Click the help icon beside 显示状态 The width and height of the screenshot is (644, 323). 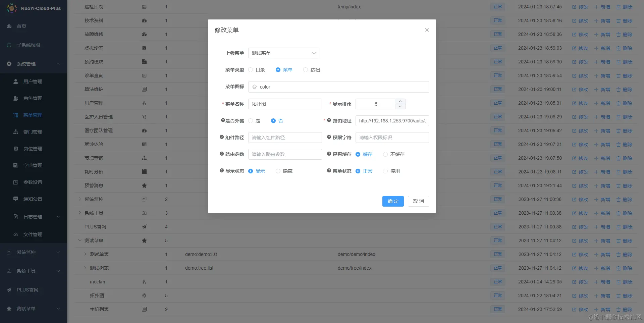coord(222,171)
